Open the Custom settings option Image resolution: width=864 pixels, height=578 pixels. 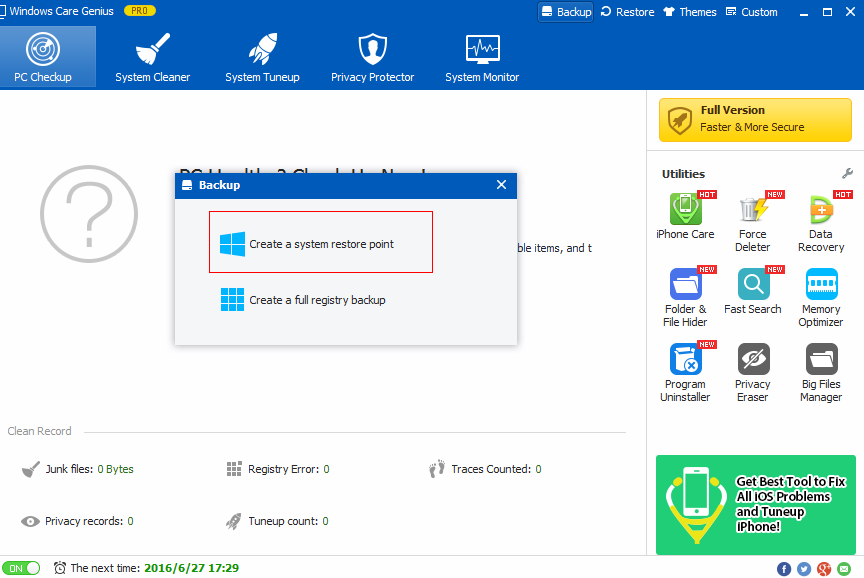tap(752, 12)
